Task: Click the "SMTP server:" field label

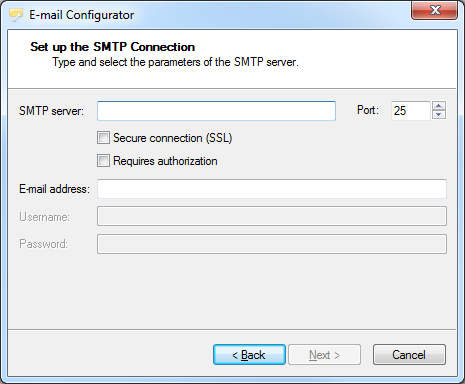Action: pos(51,111)
